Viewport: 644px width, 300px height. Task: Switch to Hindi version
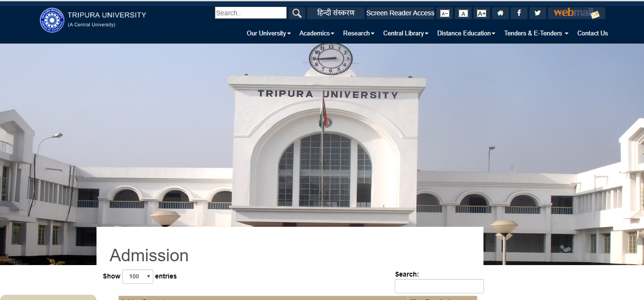tap(335, 13)
